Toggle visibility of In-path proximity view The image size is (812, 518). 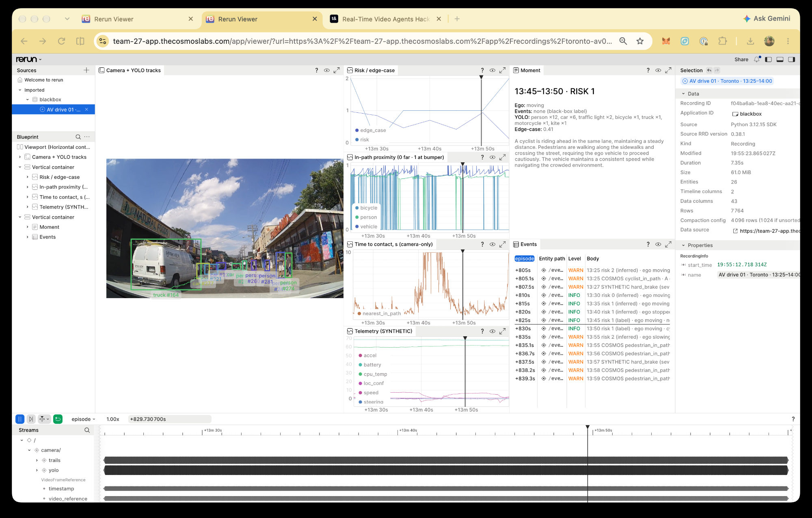(492, 157)
